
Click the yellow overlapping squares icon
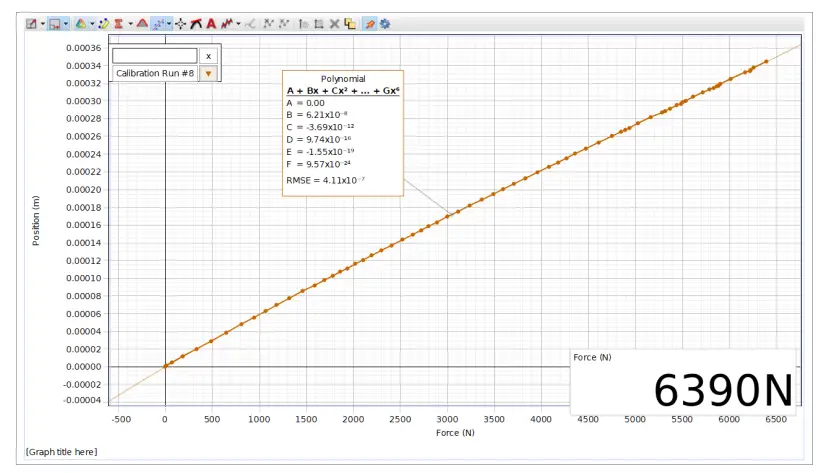350,24
